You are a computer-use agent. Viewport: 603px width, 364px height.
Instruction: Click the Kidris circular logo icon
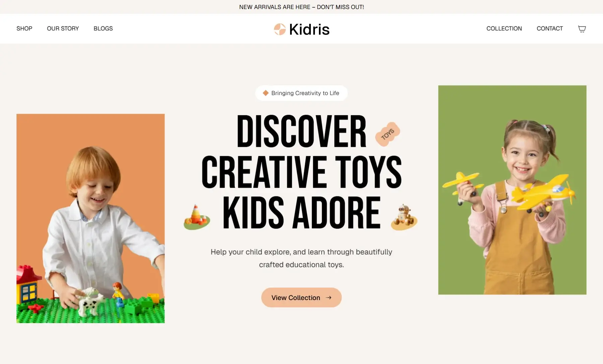pos(280,29)
